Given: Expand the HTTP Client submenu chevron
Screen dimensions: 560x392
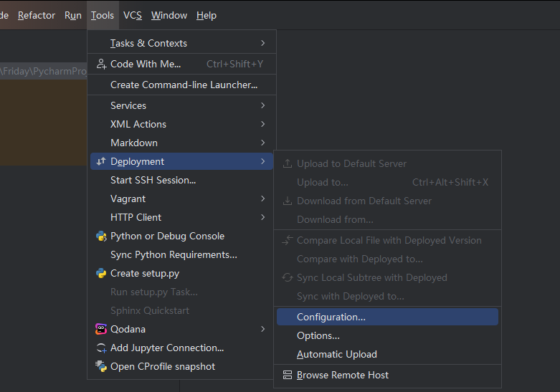Looking at the screenshot, I should pos(263,217).
